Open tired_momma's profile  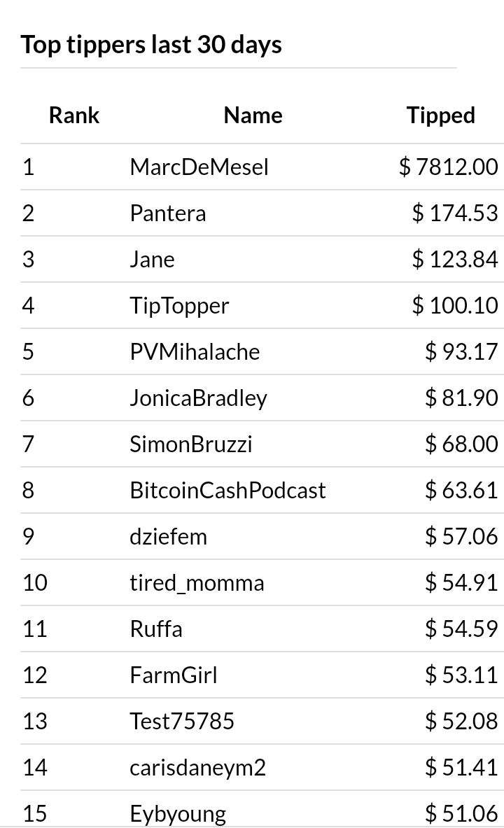197,583
